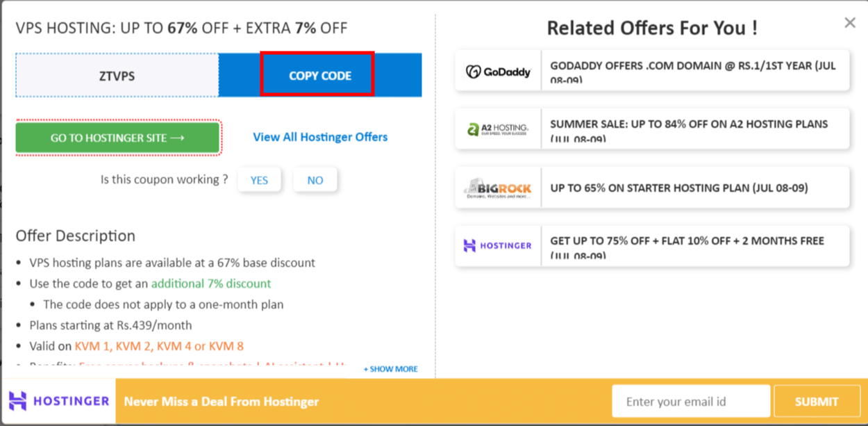The height and width of the screenshot is (426, 868).
Task: Submit your email with the SUBMIT button
Action: click(x=817, y=401)
